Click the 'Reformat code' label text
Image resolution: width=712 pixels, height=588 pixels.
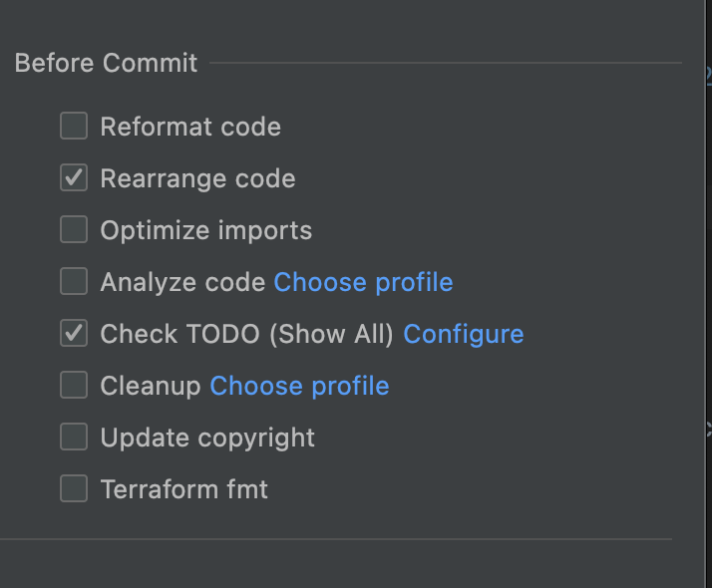point(190,127)
